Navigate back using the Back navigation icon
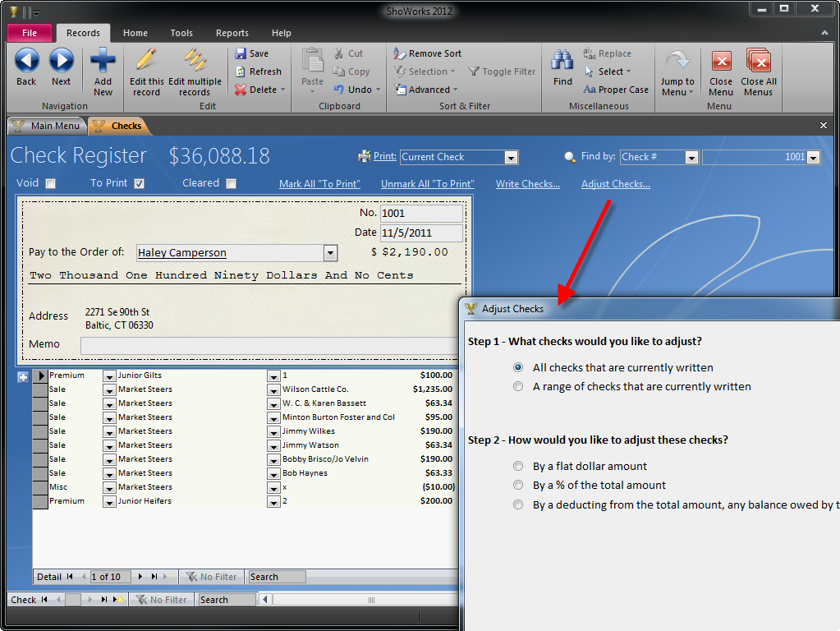Screen dimensions: 840x631 coord(25,62)
